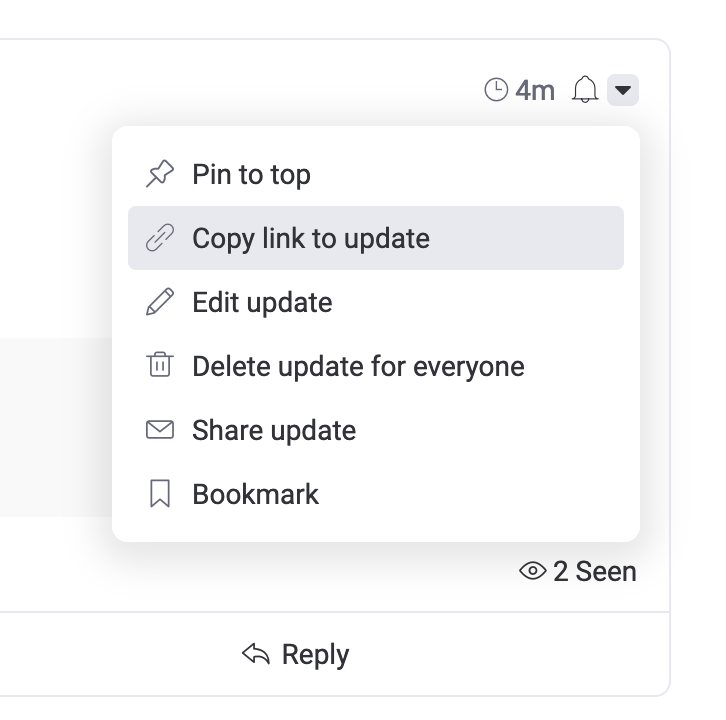Open the 2 Seen viewers list
This screenshot has width=726, height=720.
577,571
